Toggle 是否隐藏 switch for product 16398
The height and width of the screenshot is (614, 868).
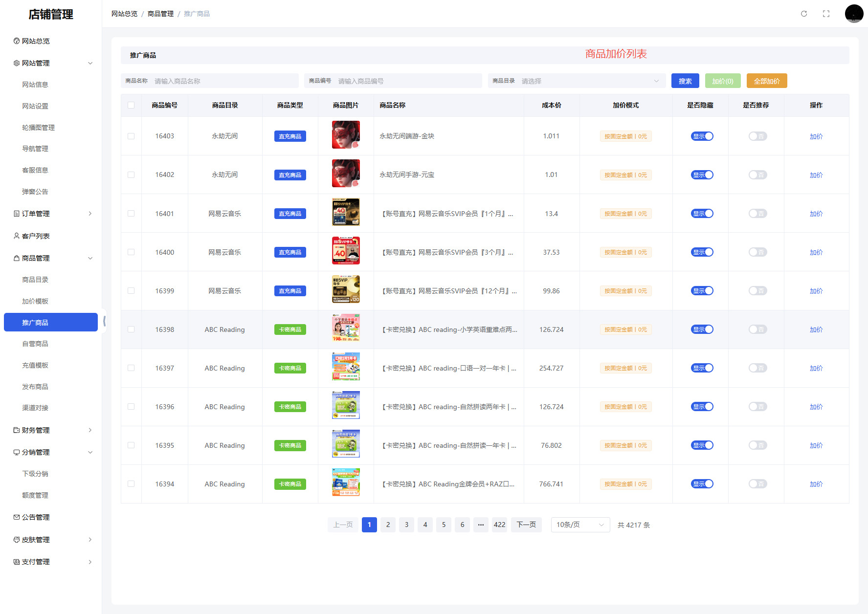702,329
